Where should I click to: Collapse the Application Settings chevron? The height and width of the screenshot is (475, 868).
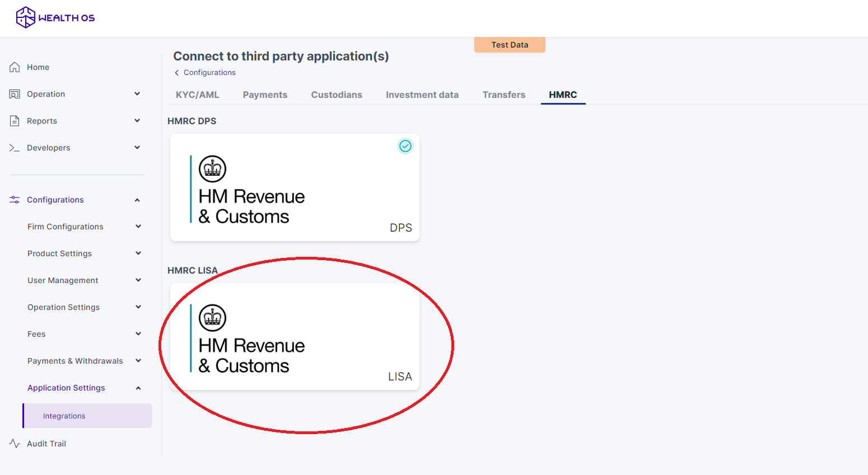coord(138,388)
